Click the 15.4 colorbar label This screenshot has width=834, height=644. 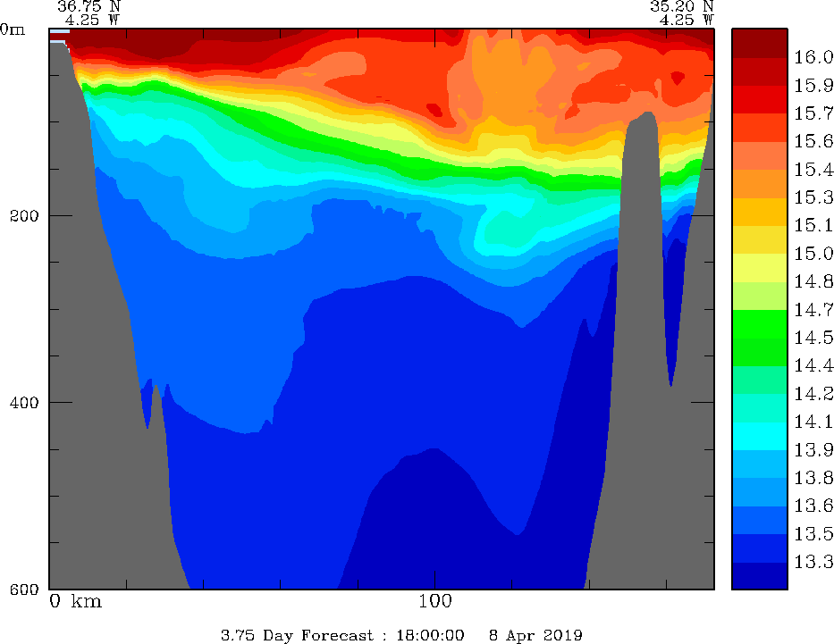coord(813,169)
